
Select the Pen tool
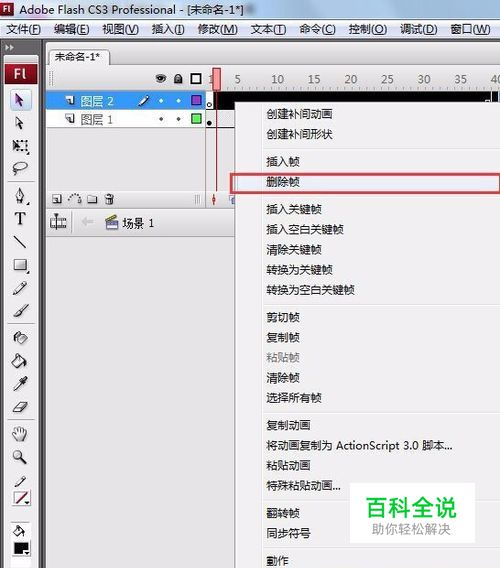click(x=20, y=196)
